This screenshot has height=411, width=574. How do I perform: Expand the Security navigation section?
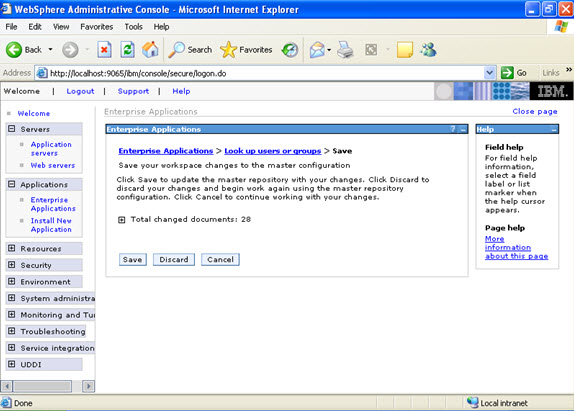coord(12,265)
